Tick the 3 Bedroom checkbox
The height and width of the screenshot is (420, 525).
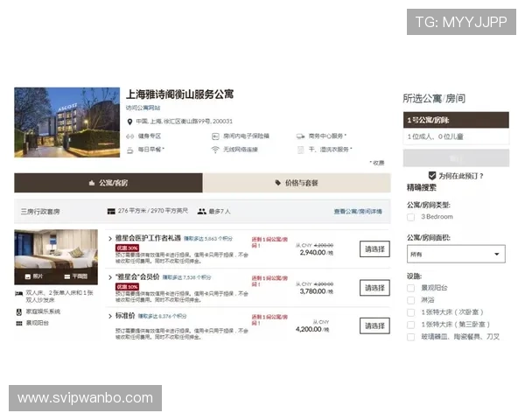(x=411, y=217)
